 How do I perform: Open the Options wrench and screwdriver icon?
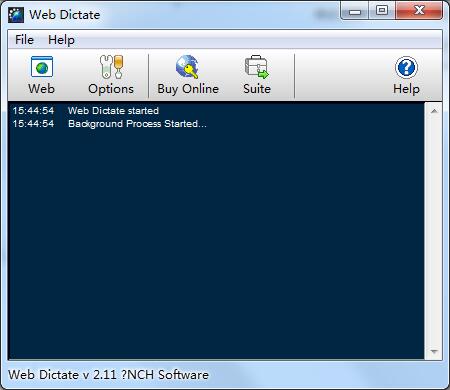point(111,67)
